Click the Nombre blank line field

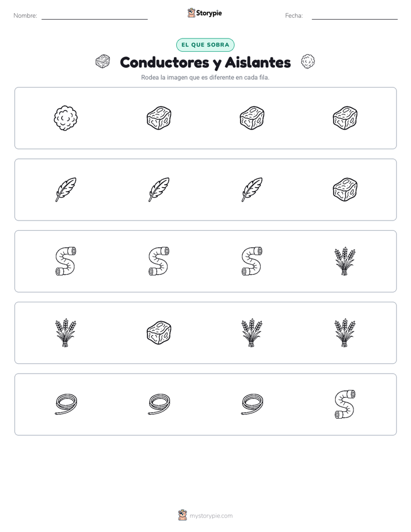(x=94, y=16)
